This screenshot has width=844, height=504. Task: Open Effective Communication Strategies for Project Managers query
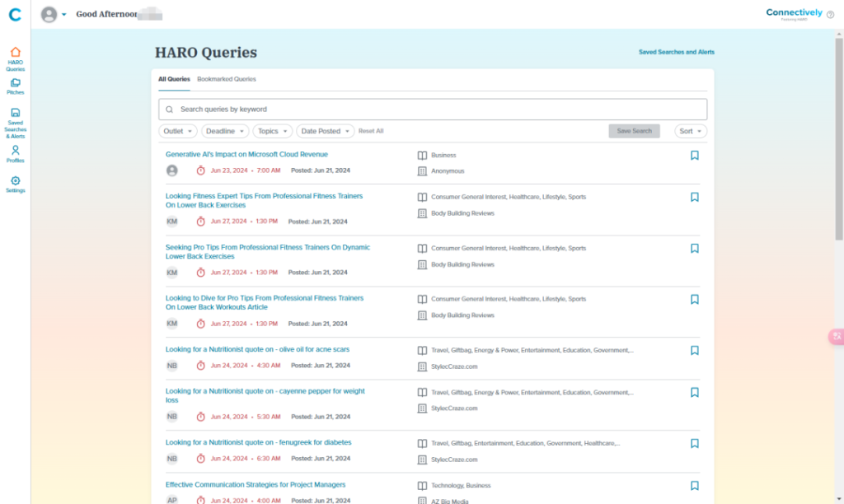256,484
